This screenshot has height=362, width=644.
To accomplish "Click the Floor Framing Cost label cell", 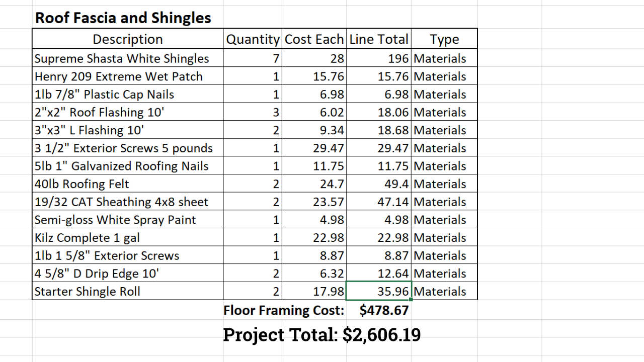I will (284, 310).
